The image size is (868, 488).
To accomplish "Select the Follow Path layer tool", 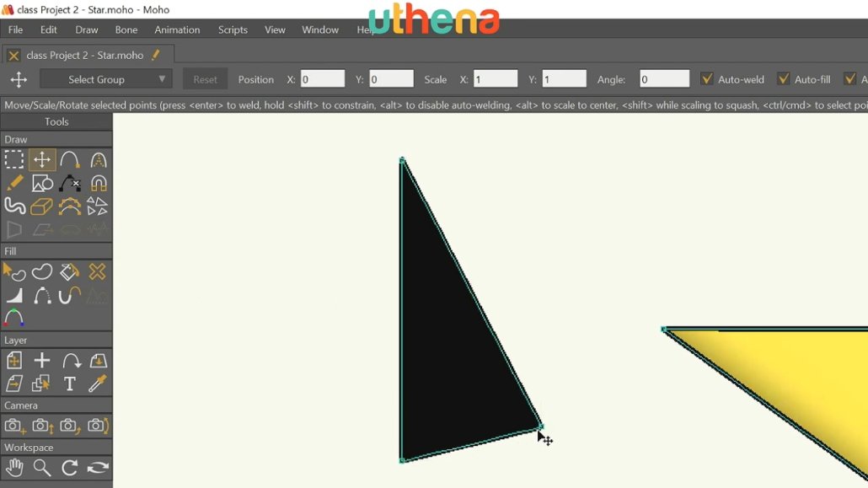I will coord(70,361).
